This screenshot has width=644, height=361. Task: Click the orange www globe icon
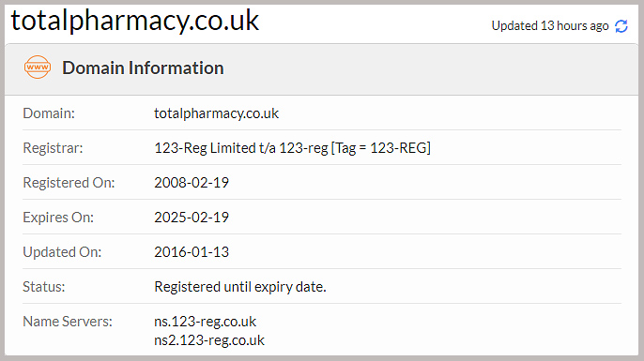pos(38,67)
